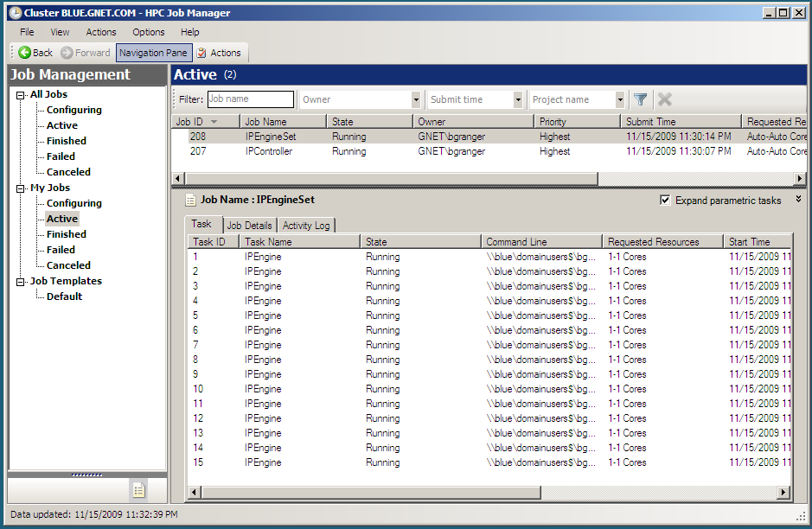Collapse the All Jobs tree node
The width and height of the screenshot is (812, 529).
21,95
